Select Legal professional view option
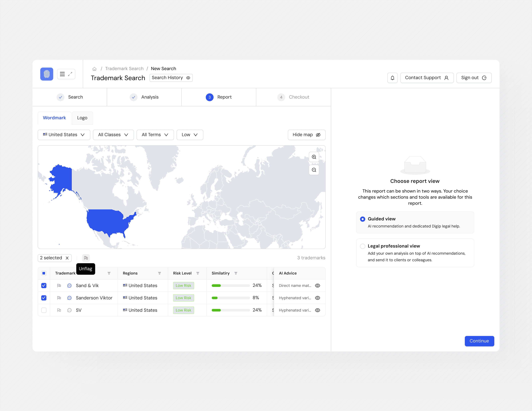The image size is (532, 411). point(362,246)
